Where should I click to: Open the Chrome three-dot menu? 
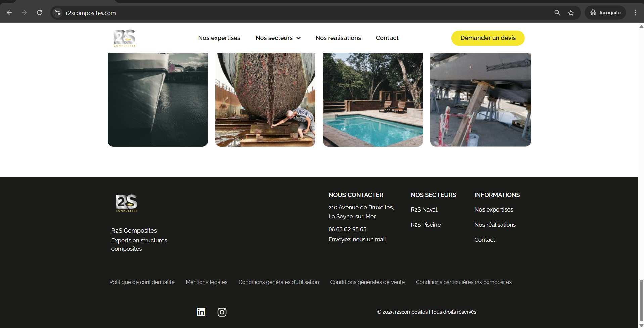pyautogui.click(x=635, y=13)
